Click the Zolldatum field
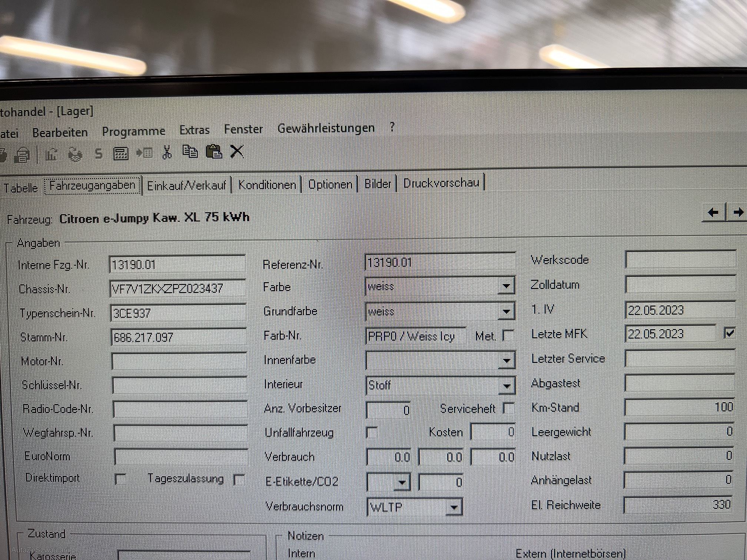This screenshot has height=560, width=747. (x=681, y=284)
